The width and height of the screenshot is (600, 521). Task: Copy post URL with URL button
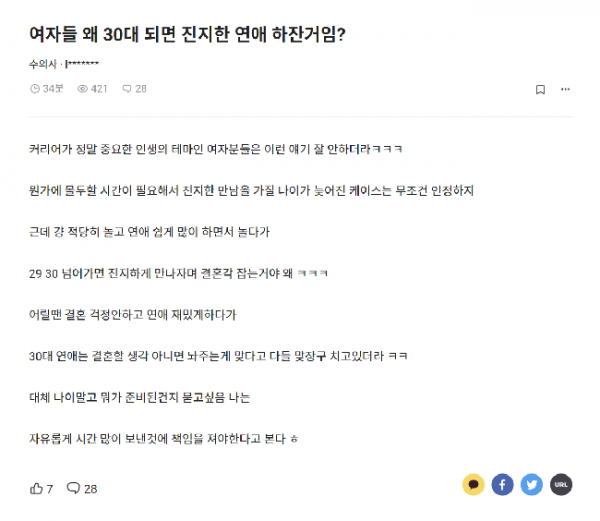(561, 485)
